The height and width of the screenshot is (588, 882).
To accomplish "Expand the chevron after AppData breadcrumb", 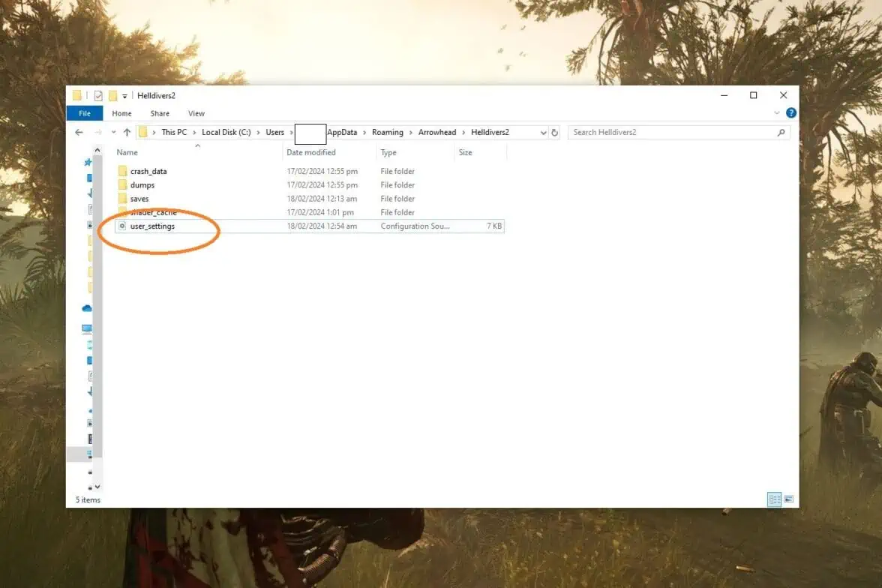I will click(364, 132).
